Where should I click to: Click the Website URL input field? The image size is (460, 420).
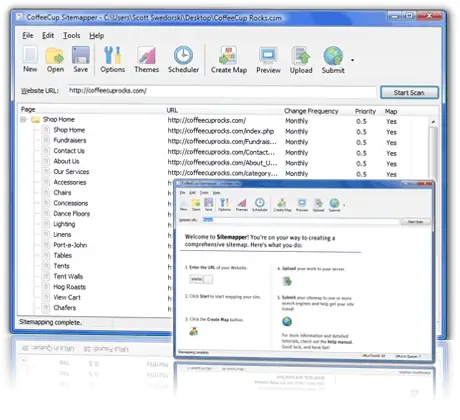coord(222,91)
